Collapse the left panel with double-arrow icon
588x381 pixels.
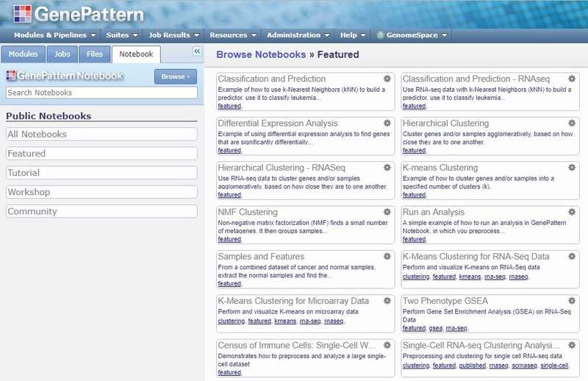(197, 51)
